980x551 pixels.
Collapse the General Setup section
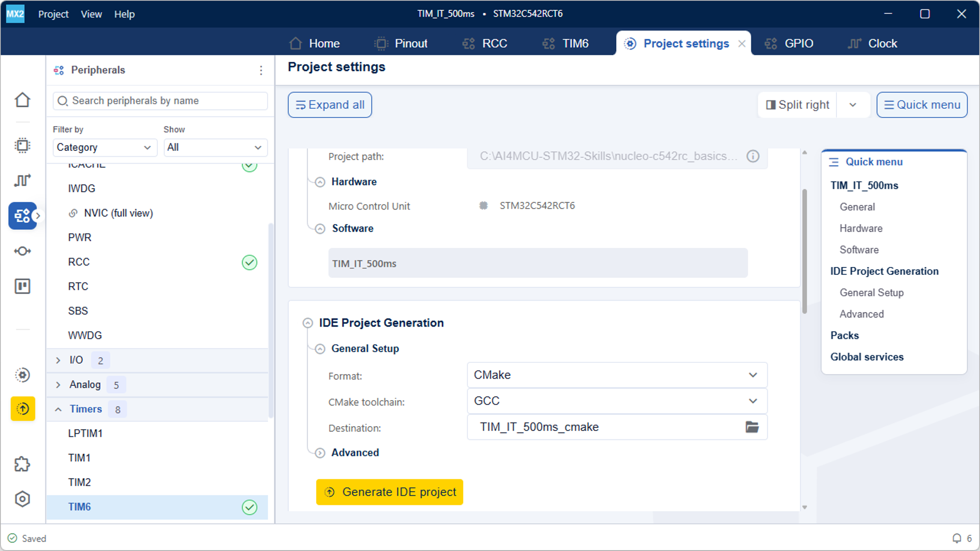pos(320,349)
